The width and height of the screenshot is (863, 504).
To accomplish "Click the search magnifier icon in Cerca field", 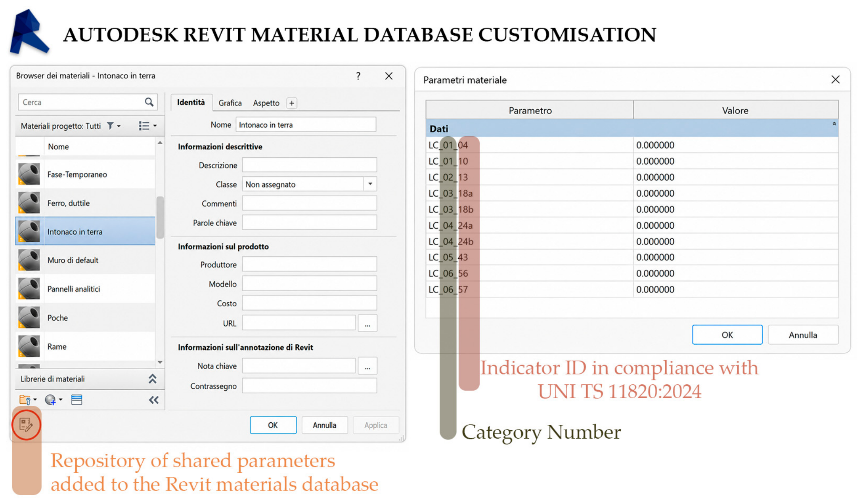I will (149, 102).
